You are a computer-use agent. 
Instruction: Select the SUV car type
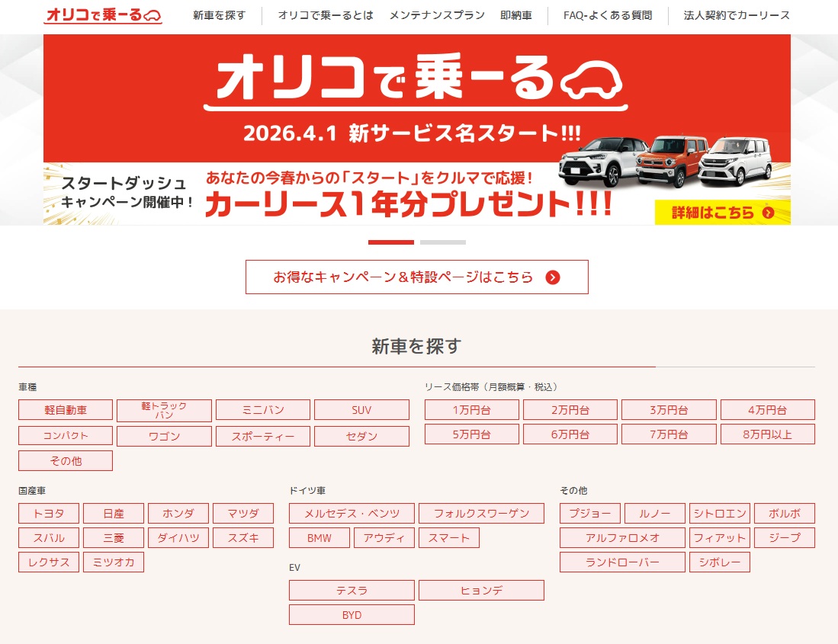(362, 410)
